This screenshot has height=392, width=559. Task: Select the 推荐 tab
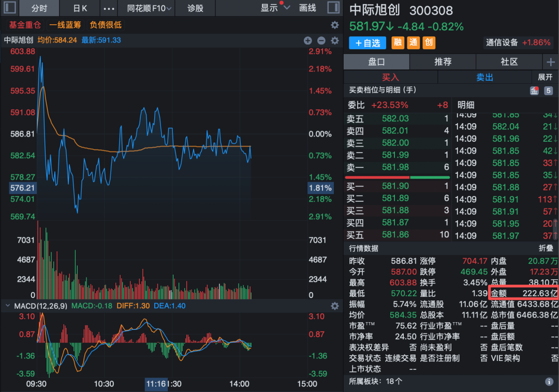(443, 62)
